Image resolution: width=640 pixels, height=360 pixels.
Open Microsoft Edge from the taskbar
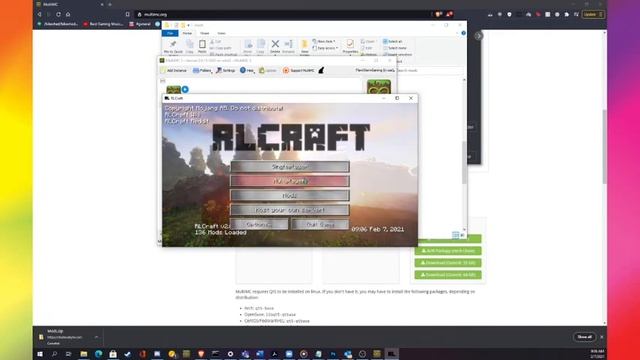[98, 354]
